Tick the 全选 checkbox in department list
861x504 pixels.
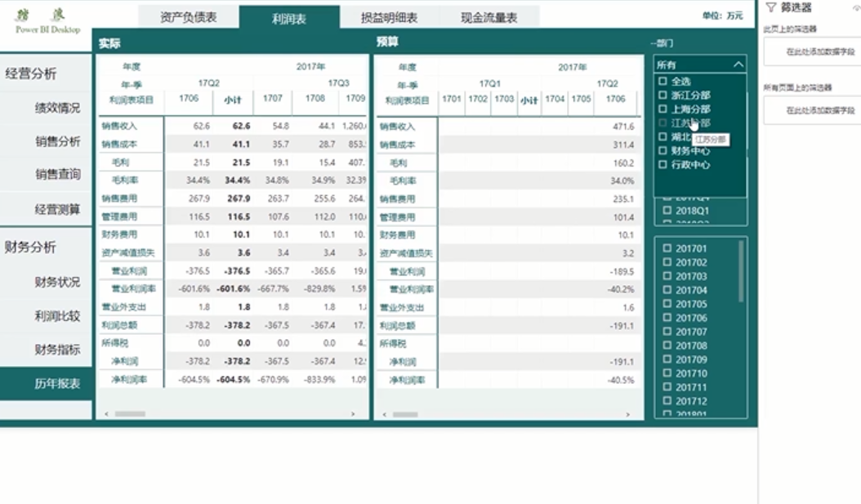pyautogui.click(x=665, y=82)
